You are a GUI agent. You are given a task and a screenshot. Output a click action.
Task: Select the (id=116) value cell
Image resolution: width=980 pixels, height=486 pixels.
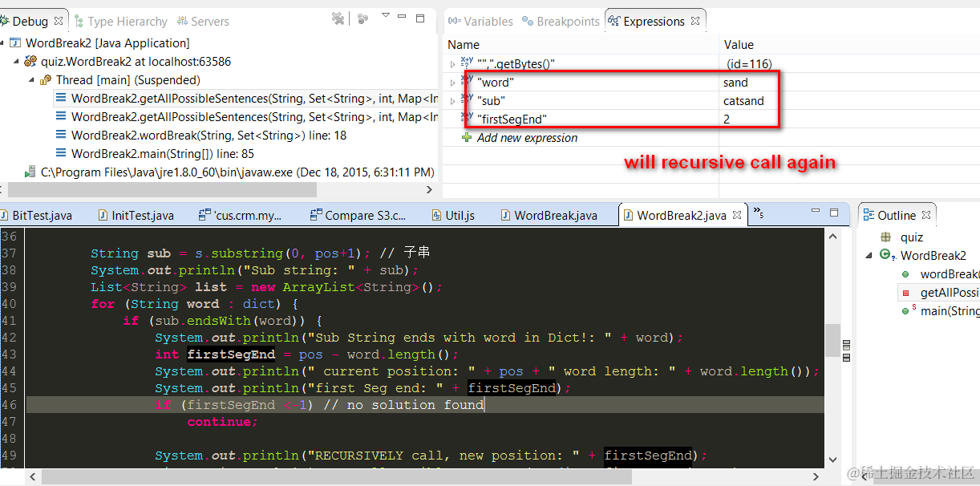pyautogui.click(x=749, y=64)
